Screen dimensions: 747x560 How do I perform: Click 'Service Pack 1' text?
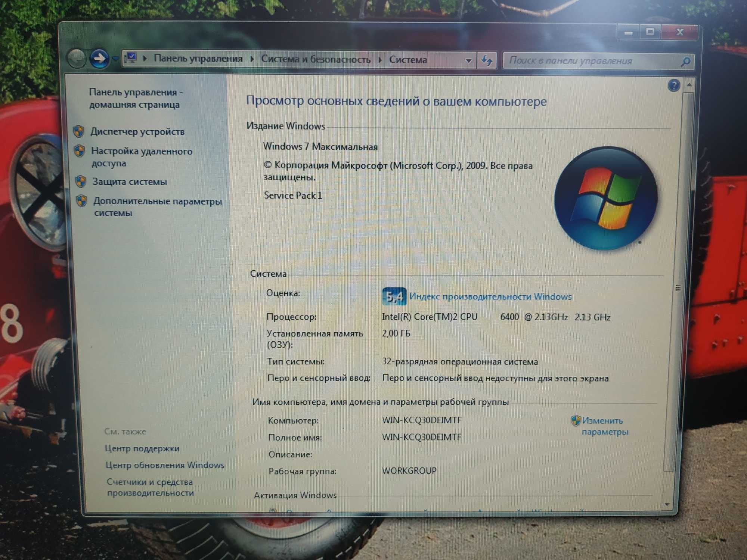point(293,195)
